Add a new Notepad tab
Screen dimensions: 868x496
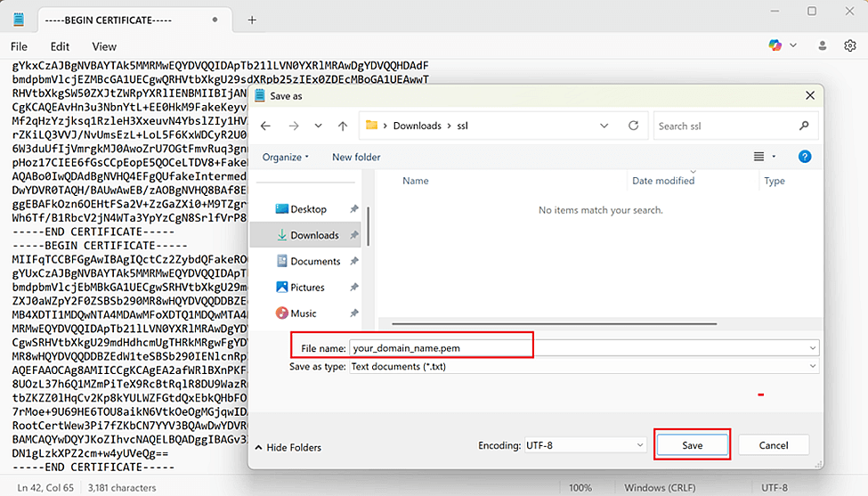click(252, 20)
